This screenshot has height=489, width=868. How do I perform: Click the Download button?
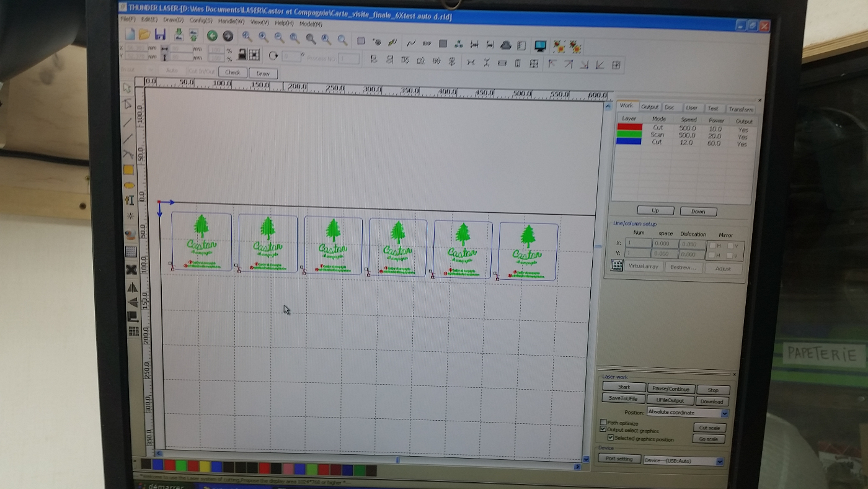coord(712,402)
